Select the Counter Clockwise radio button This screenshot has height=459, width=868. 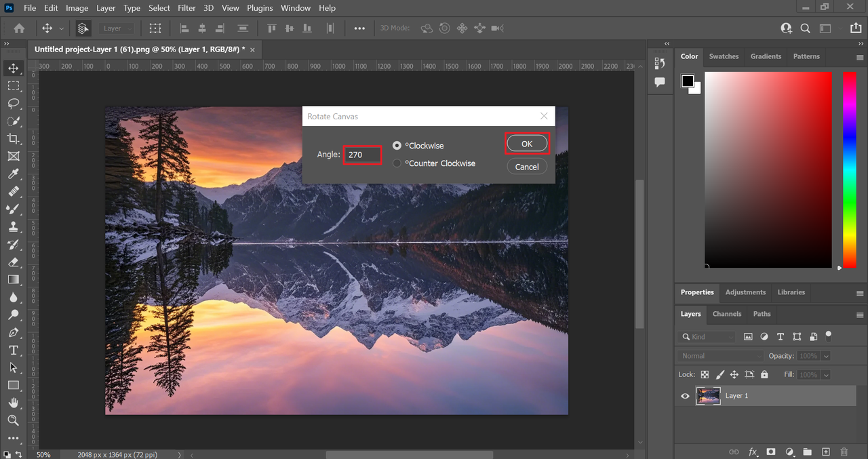tap(397, 163)
